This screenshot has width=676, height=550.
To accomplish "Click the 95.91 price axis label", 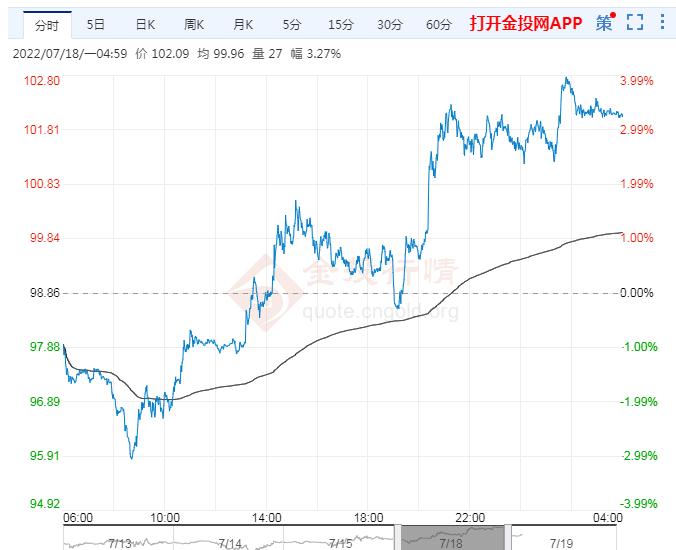I will (45, 455).
